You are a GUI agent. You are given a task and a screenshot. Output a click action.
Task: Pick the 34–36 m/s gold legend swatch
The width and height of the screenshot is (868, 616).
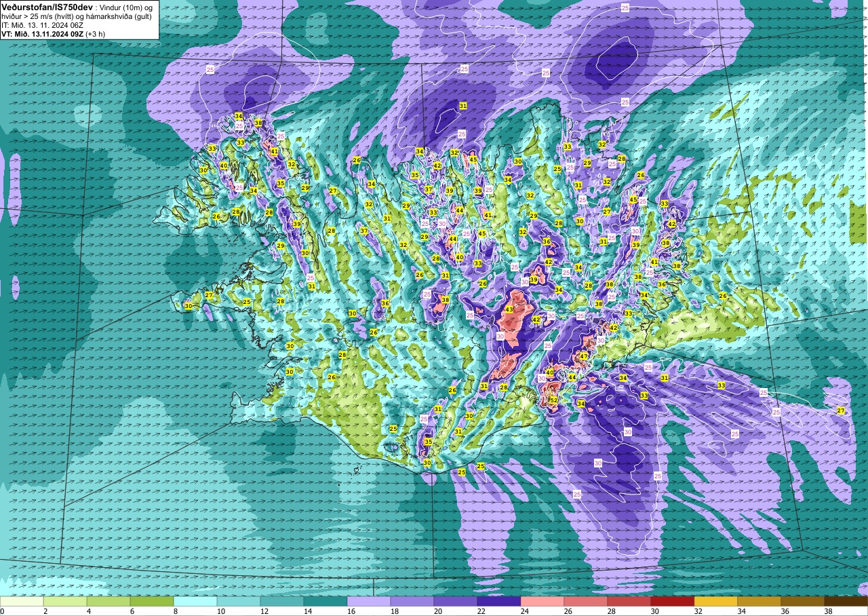(759, 601)
